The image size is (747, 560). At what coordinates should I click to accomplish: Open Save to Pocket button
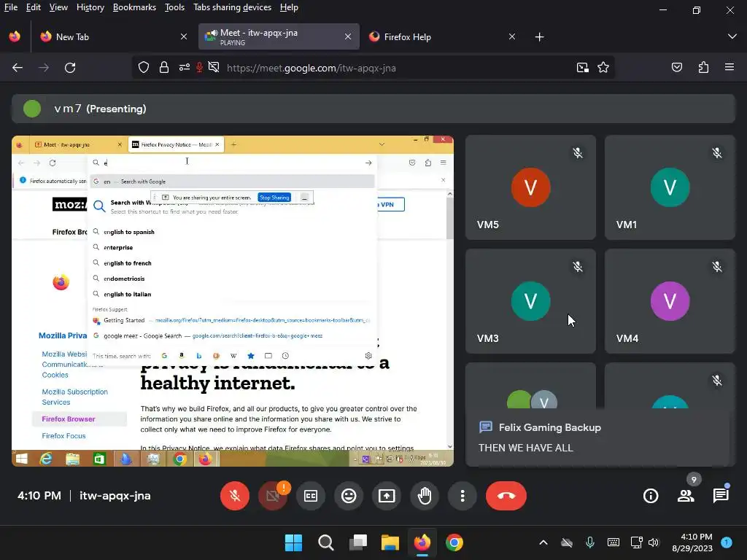point(677,68)
